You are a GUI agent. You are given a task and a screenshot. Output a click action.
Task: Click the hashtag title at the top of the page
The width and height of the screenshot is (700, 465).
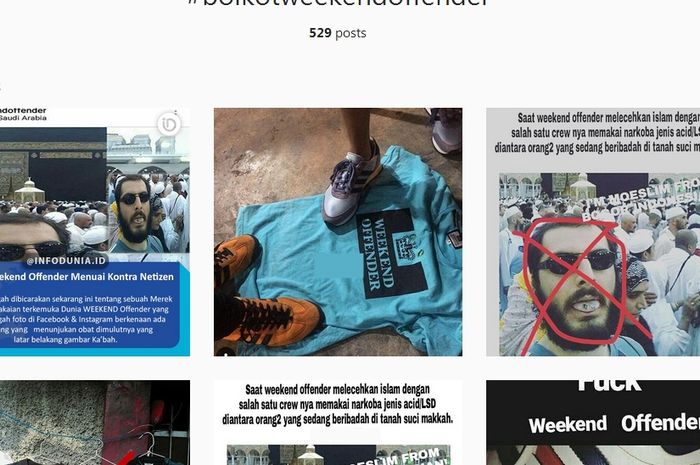(x=338, y=4)
